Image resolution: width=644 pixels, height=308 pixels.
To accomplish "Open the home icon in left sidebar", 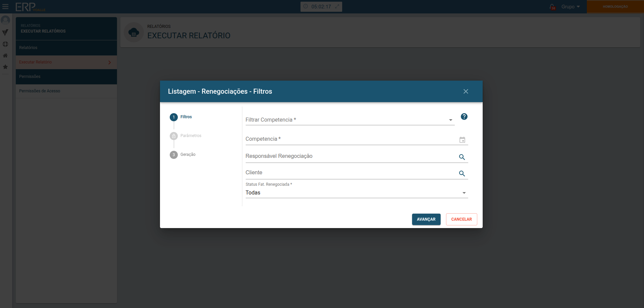I will coord(5,55).
